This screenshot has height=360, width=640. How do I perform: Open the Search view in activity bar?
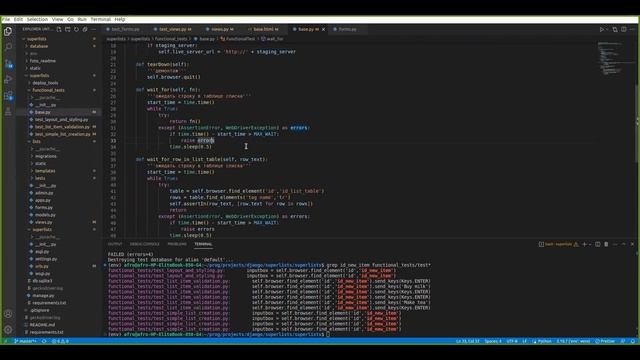tap(8, 47)
